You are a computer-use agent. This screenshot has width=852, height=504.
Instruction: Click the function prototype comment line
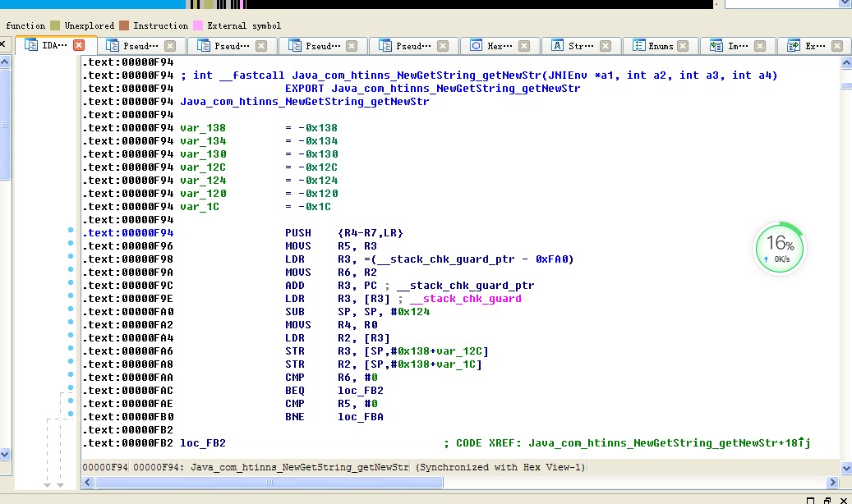479,76
